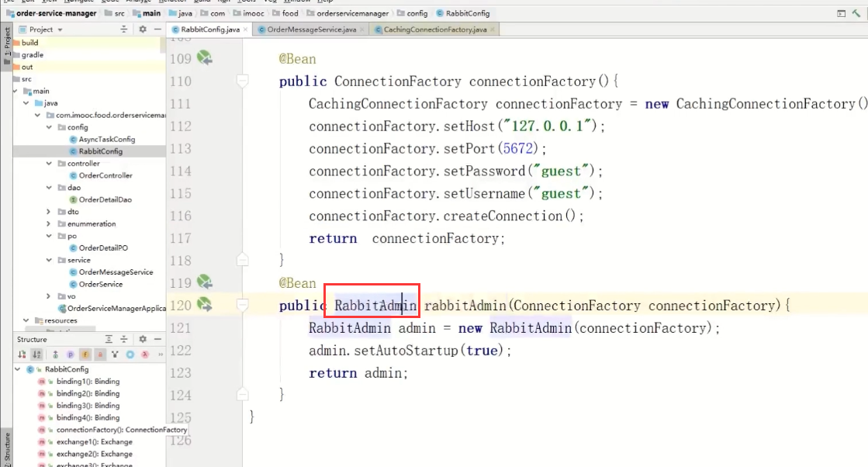Click the 'main' breadcrumb folder
868x467 pixels.
(x=147, y=13)
